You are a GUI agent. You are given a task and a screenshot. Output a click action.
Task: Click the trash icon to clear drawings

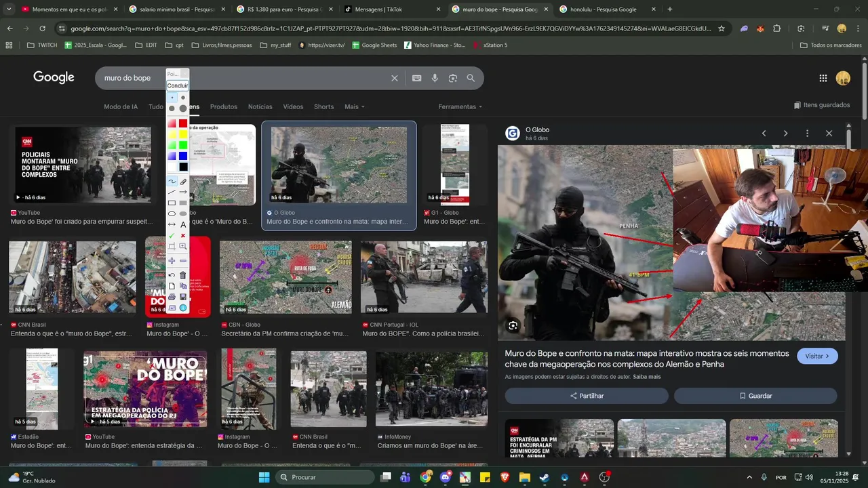click(x=183, y=275)
